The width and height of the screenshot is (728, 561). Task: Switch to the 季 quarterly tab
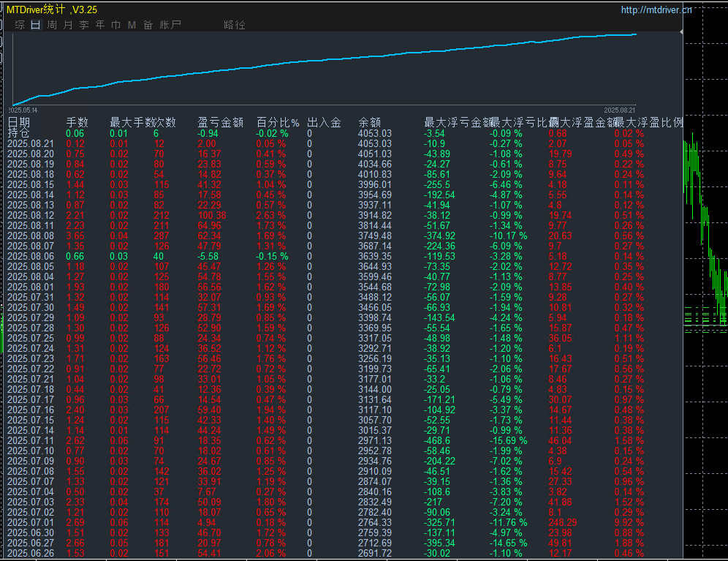84,25
